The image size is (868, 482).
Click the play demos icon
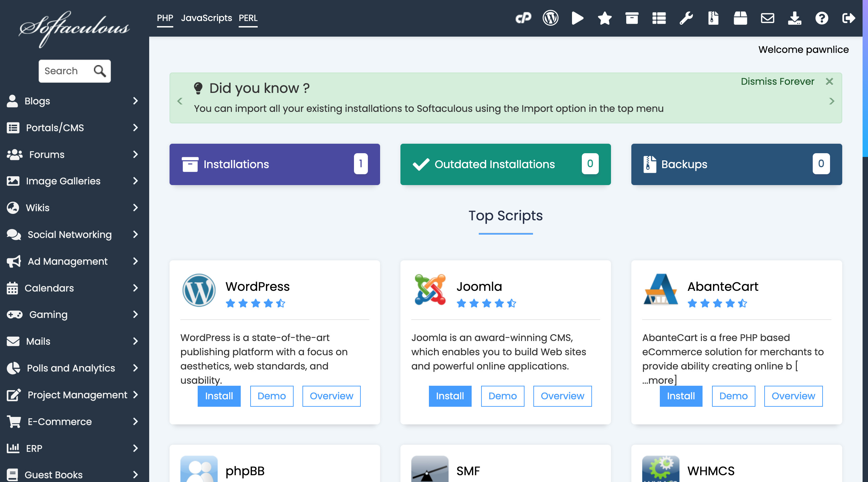(577, 18)
